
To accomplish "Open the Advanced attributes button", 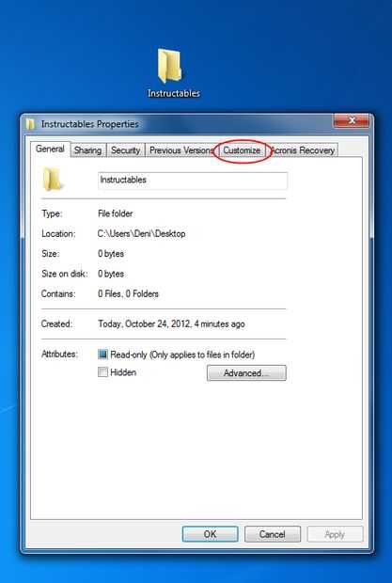I will click(x=246, y=373).
